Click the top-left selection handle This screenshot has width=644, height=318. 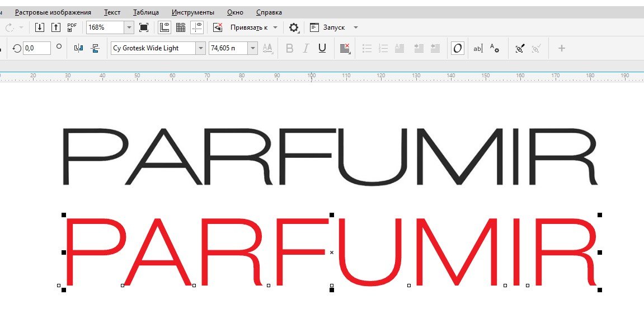click(x=64, y=215)
